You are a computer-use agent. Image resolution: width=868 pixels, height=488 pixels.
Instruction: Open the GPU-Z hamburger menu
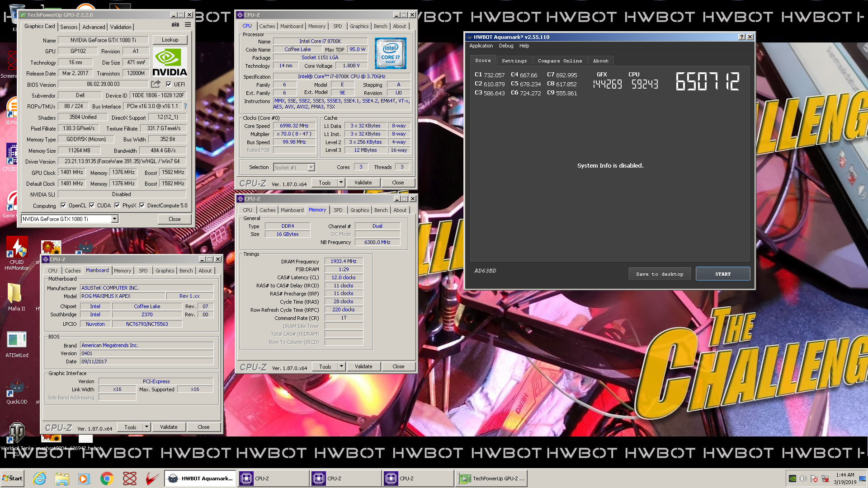point(188,25)
